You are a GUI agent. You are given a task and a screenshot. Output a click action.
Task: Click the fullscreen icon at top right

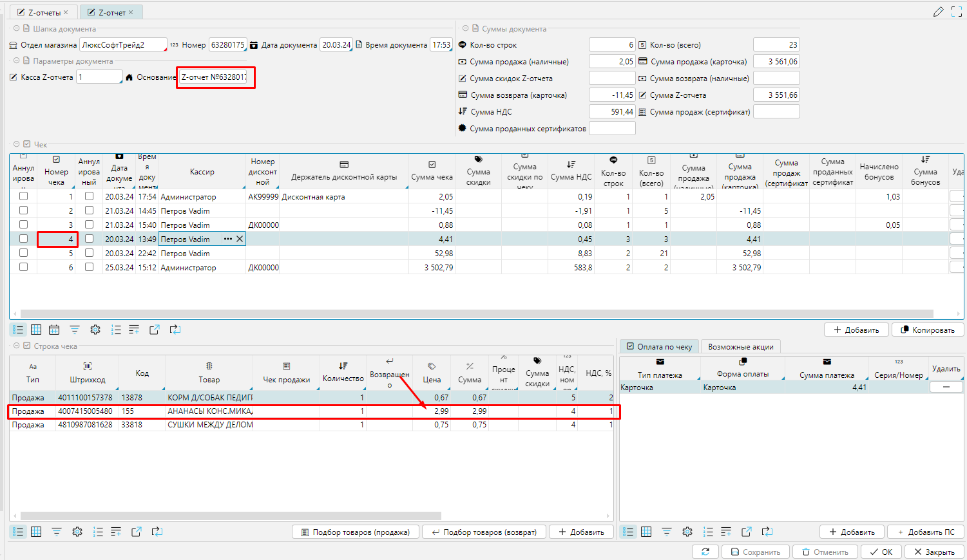point(957,12)
